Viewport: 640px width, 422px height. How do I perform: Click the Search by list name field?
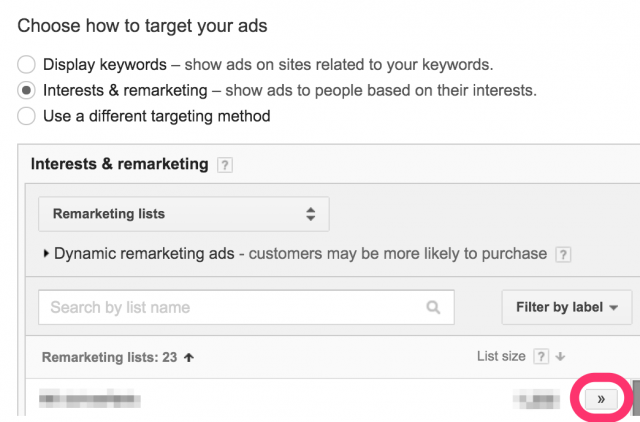click(235, 307)
